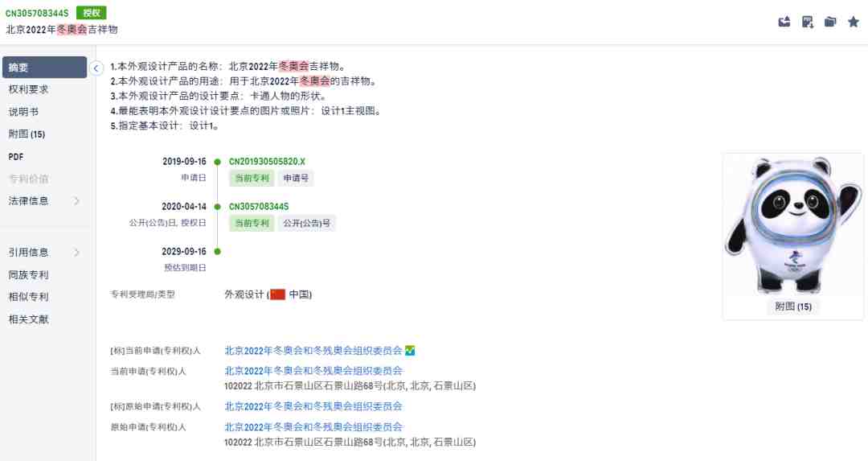This screenshot has height=461, width=868.
Task: Open 原始申请(专利权)人 organization link
Action: (x=313, y=427)
